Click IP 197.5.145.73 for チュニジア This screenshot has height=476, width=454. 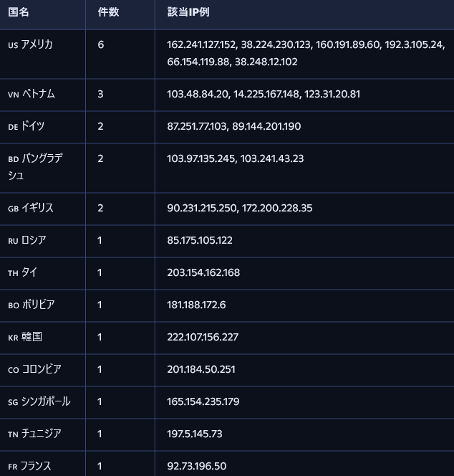[195, 434]
